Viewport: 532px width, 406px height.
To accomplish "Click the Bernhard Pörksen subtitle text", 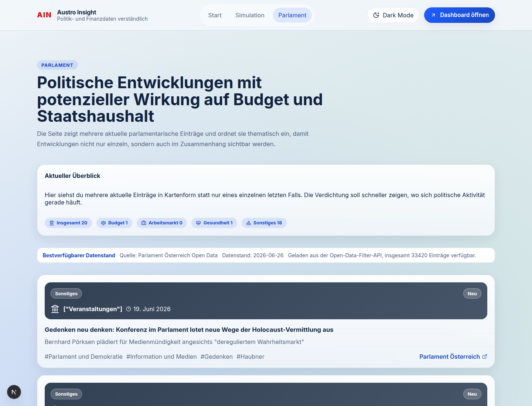I will click(x=174, y=342).
